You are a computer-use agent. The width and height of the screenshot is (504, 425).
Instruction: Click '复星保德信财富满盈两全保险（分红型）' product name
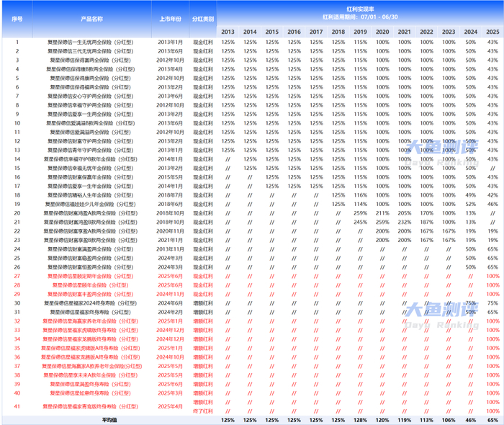[x=90, y=249]
